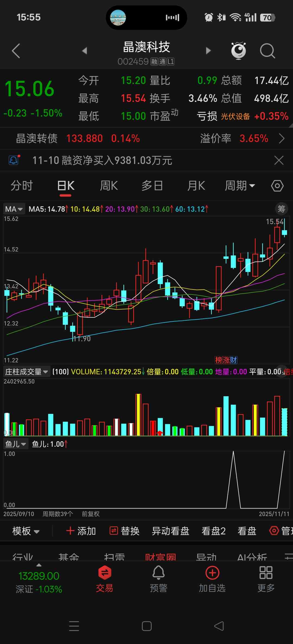The width and height of the screenshot is (293, 644).
Task: Tap the red 交易 trade icon
Action: (x=104, y=579)
